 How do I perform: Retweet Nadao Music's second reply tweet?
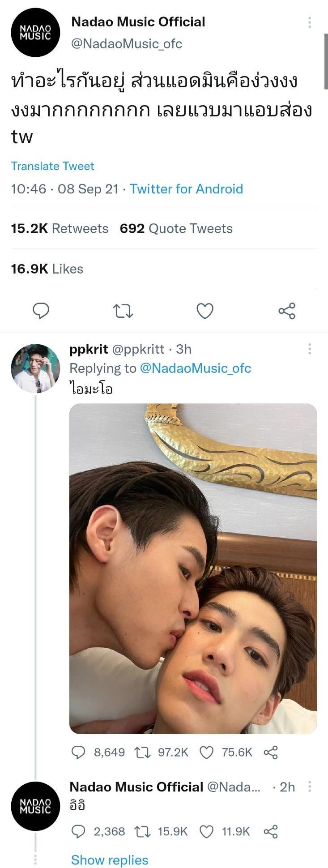coord(143,831)
